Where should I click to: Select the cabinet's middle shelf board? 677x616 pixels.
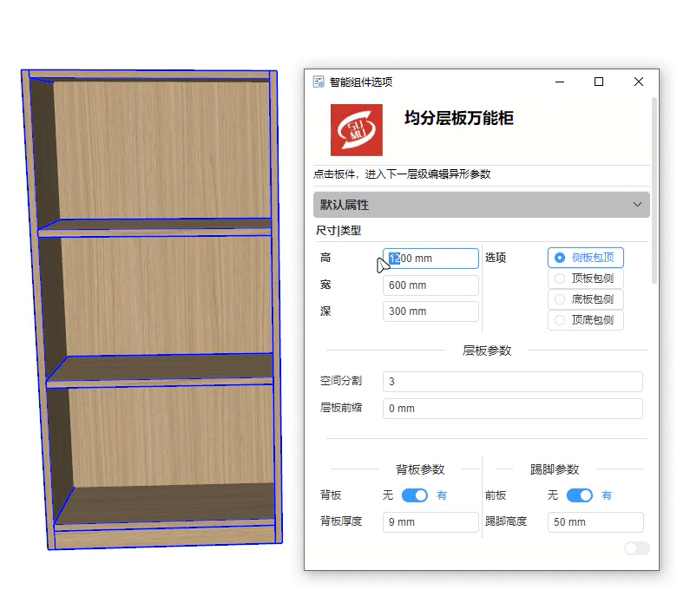tap(161, 370)
